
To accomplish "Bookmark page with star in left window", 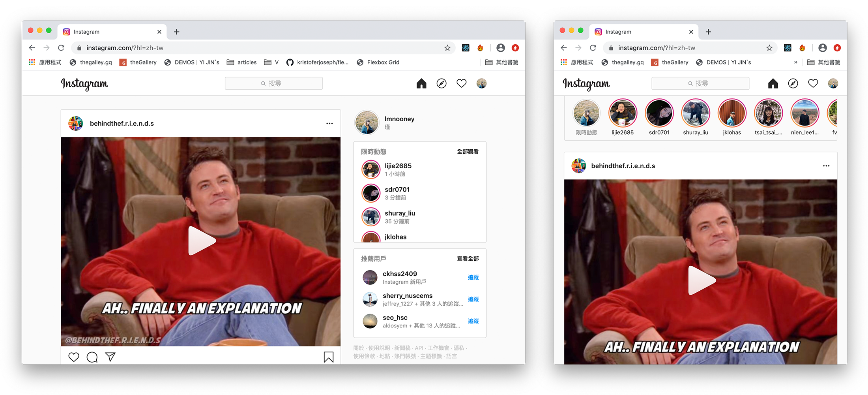I will pyautogui.click(x=447, y=48).
